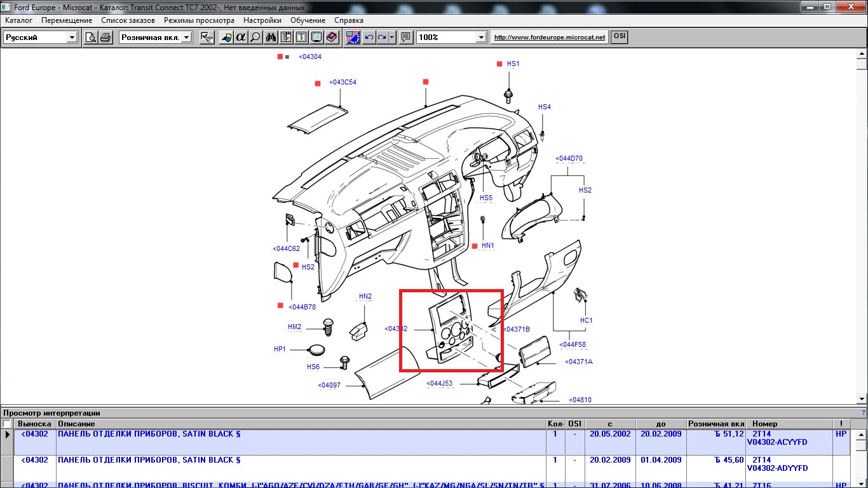Click the Кол- column header
This screenshot has height=488, width=868.
[x=555, y=424]
